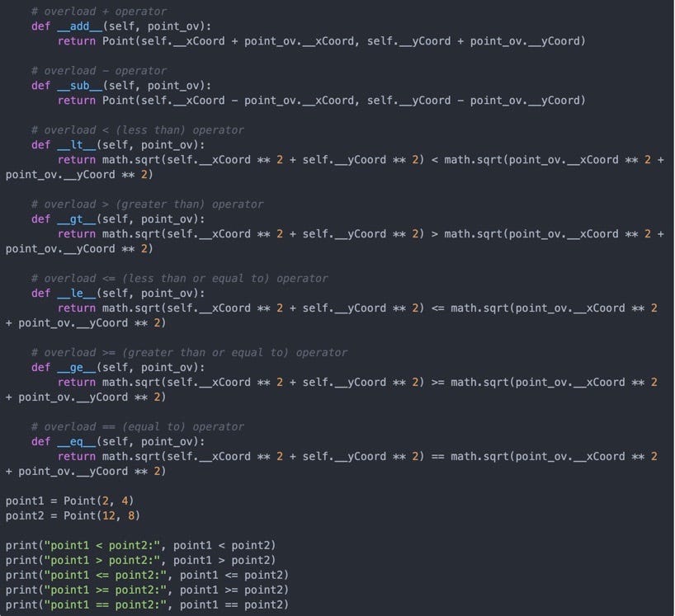Click the __add__ method name
This screenshot has height=616, width=675.
click(80, 26)
